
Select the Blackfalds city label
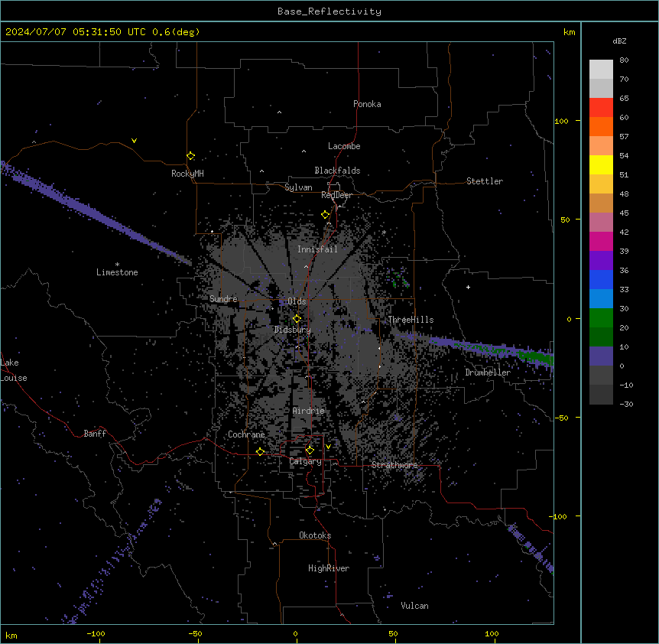[337, 171]
